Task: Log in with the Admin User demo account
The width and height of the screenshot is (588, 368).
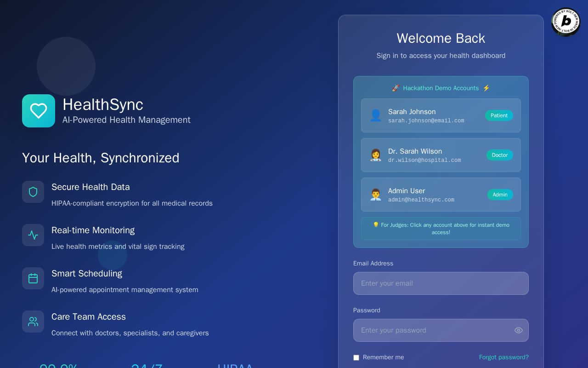Action: tap(441, 195)
